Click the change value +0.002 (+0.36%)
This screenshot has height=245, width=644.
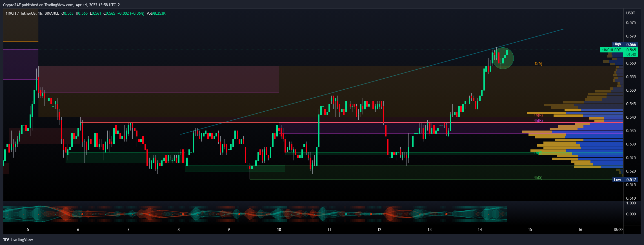coord(131,13)
